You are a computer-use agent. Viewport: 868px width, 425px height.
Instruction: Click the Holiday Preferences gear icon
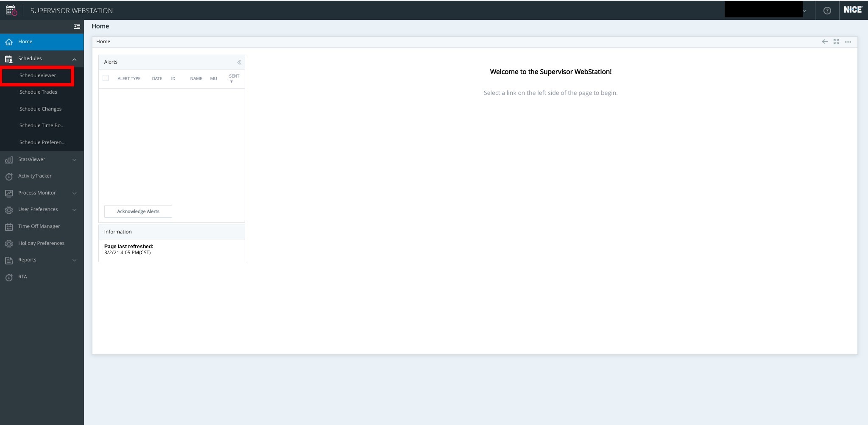9,244
